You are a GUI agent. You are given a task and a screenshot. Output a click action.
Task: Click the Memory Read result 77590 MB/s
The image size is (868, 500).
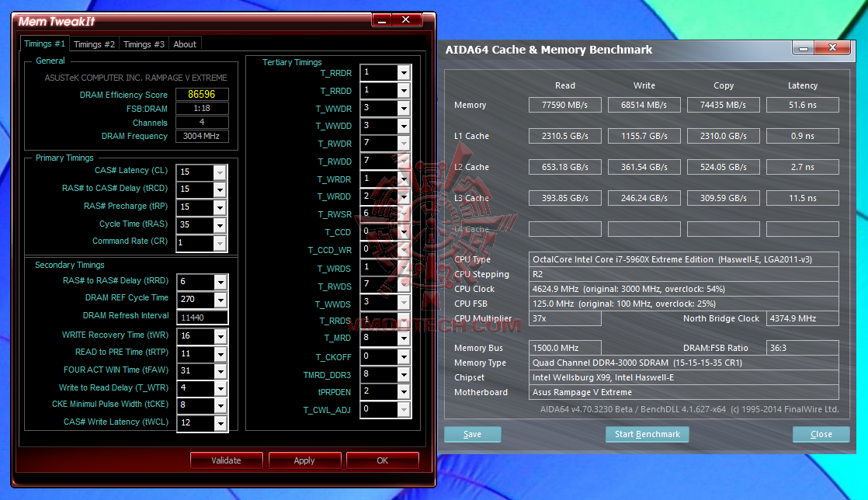pos(564,105)
